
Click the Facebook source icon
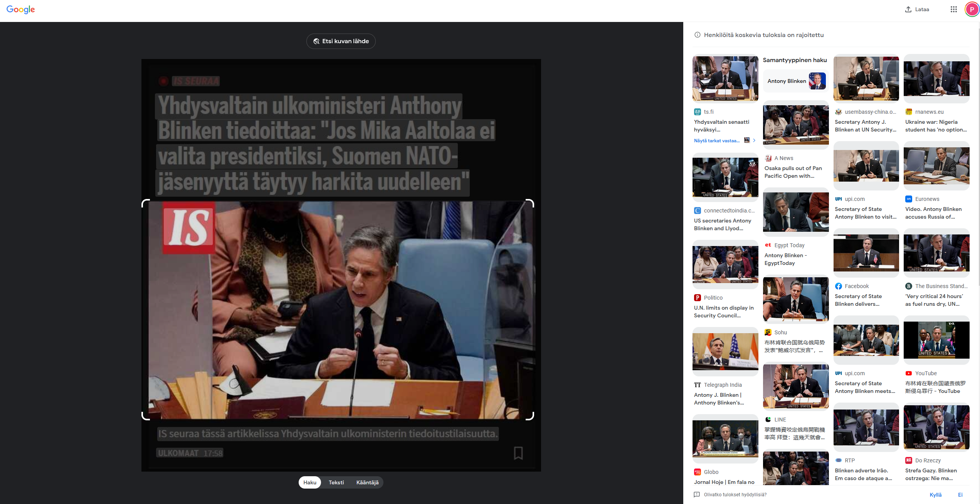coord(838,286)
